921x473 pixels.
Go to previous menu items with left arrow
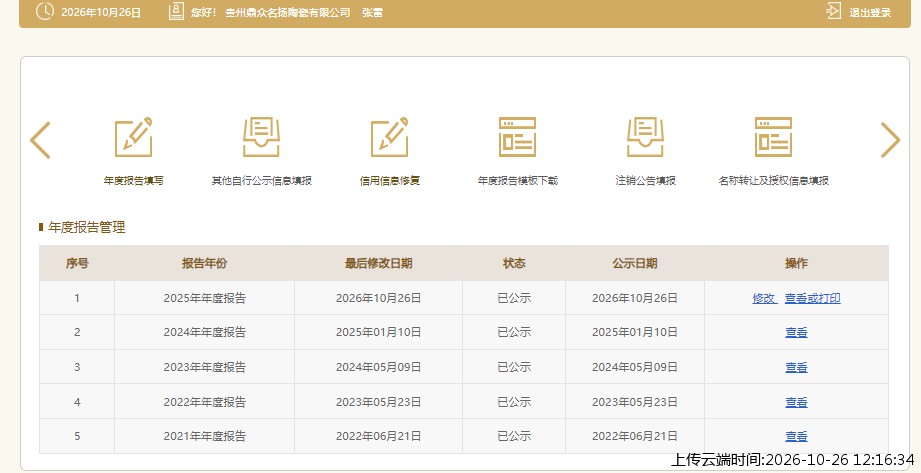pyautogui.click(x=40, y=140)
